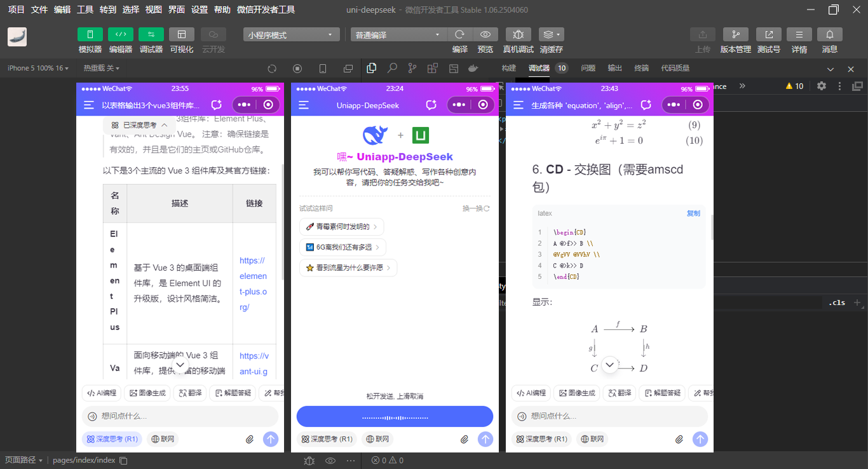The width and height of the screenshot is (868, 469).
Task: Click the 清缓存 clear cache icon
Action: 550,34
